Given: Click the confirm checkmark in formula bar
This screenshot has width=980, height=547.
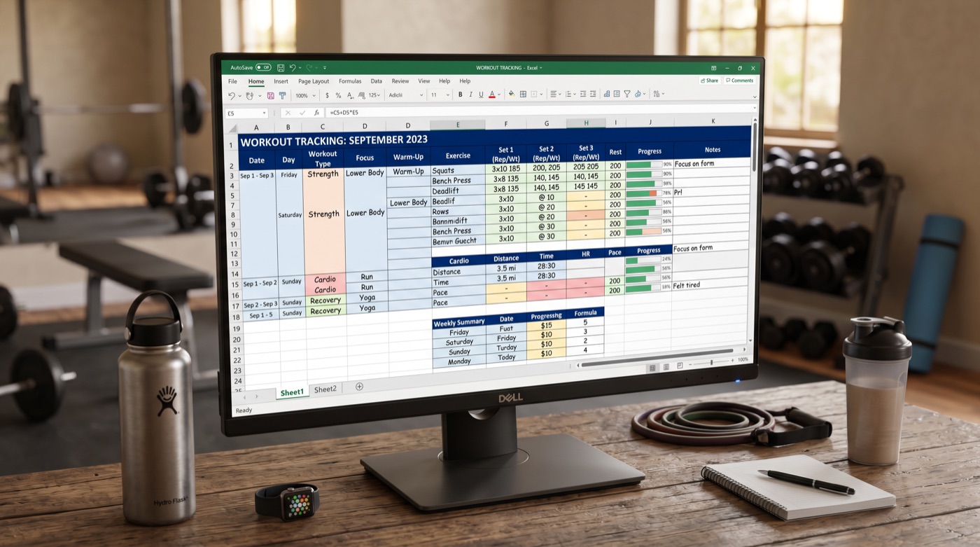Looking at the screenshot, I should pyautogui.click(x=302, y=113).
